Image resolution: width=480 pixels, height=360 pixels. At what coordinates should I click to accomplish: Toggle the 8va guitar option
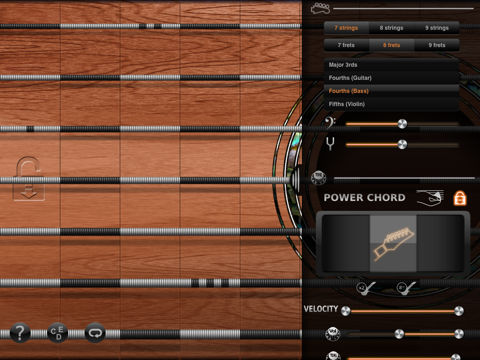406,288
